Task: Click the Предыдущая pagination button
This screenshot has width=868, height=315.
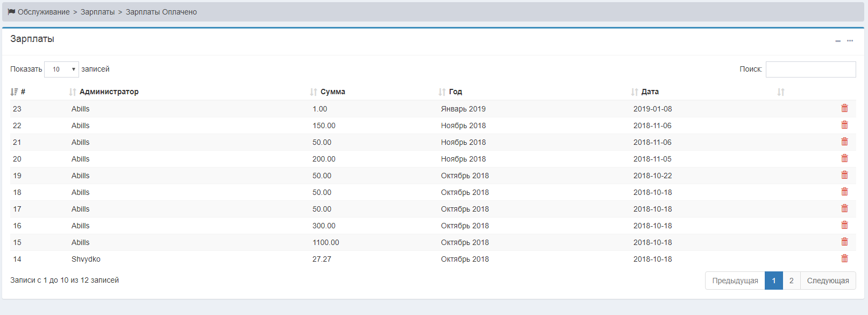Action: [735, 281]
